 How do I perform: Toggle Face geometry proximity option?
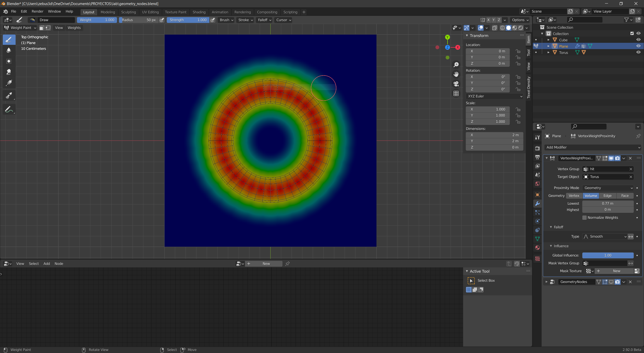pyautogui.click(x=625, y=196)
